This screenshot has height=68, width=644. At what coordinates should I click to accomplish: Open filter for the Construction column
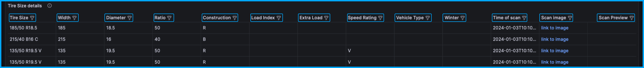coord(235,18)
